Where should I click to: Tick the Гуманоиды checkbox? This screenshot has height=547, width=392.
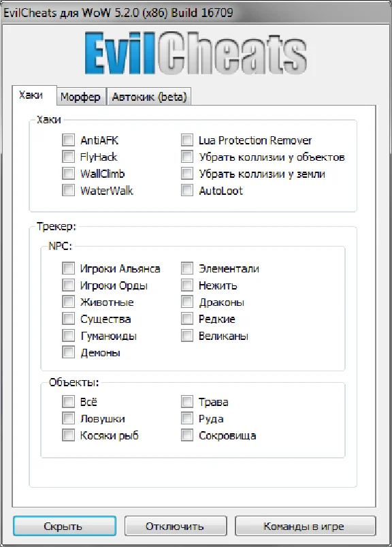[x=68, y=336]
